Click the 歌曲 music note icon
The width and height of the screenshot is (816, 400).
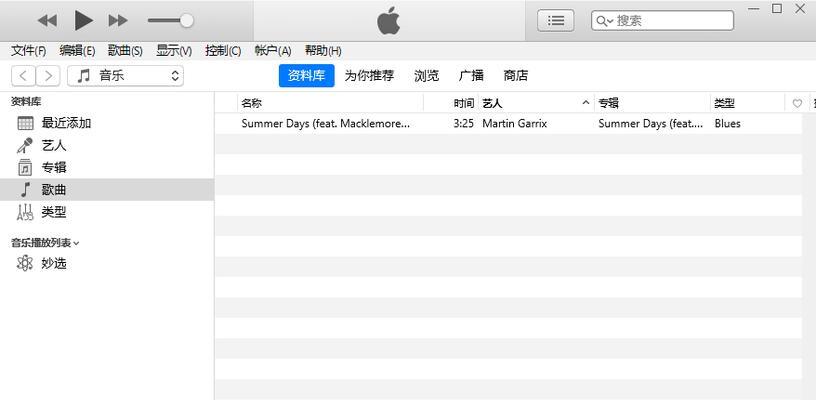click(24, 190)
